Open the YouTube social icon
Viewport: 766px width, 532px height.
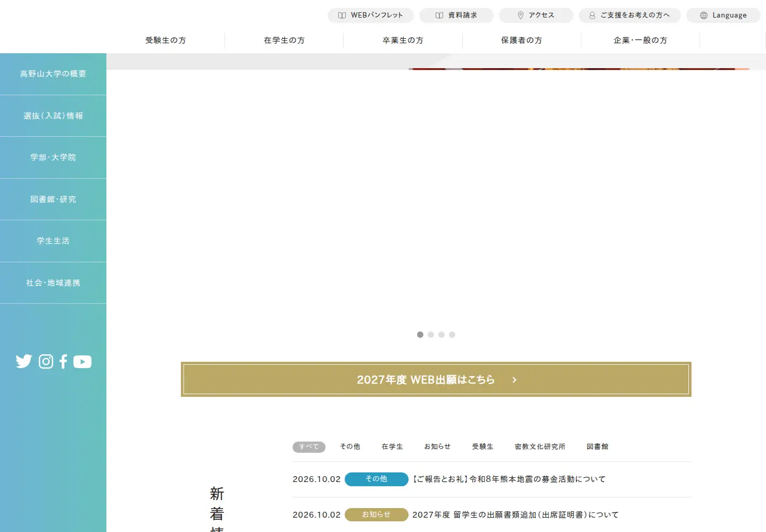[82, 362]
